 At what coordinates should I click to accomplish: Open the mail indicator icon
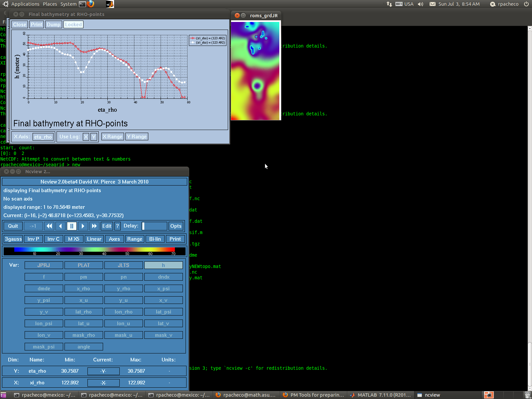(x=432, y=4)
